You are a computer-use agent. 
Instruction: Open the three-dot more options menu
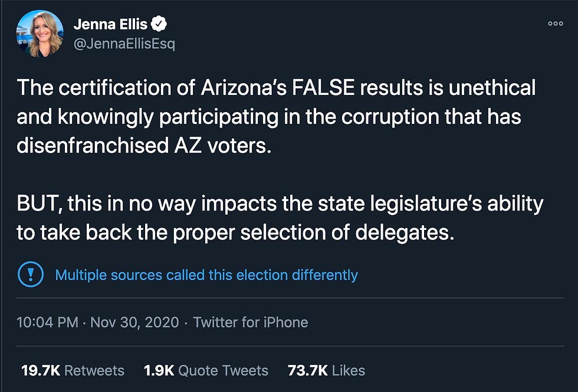[556, 24]
